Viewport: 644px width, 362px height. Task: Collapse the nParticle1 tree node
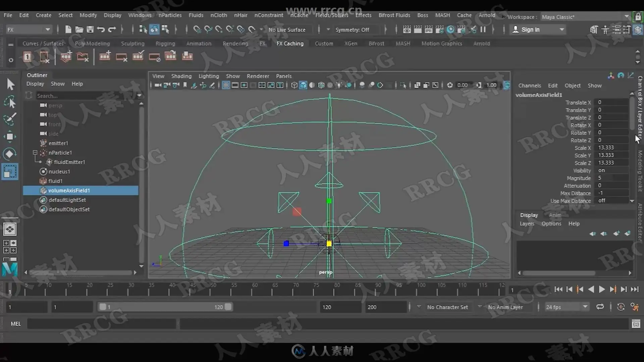click(35, 153)
